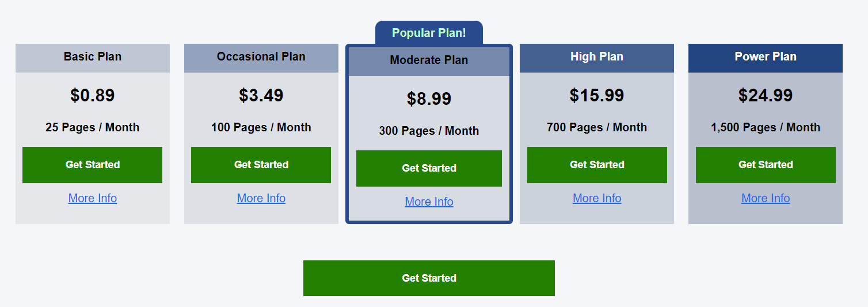This screenshot has height=307, width=868.
Task: Click the $24.99 price text
Action: tap(766, 95)
